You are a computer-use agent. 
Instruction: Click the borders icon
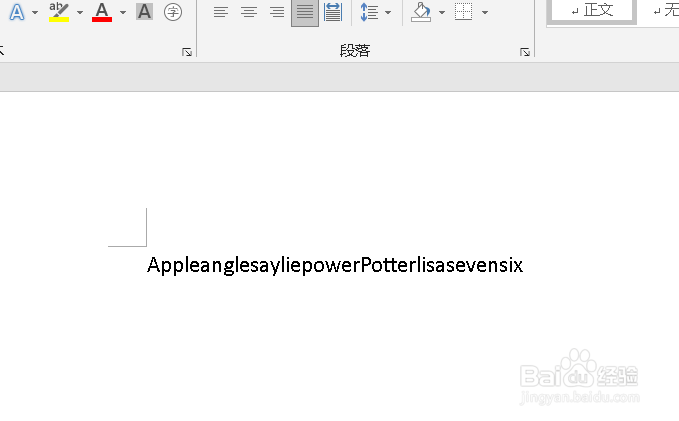[463, 12]
